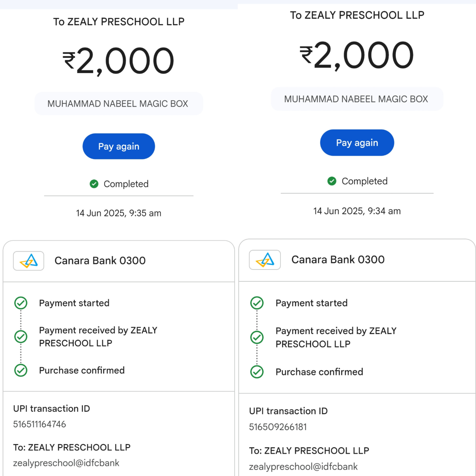The width and height of the screenshot is (476, 476).
Task: Click zealypreschool@idfcbank UPI address on right
Action: point(303,467)
